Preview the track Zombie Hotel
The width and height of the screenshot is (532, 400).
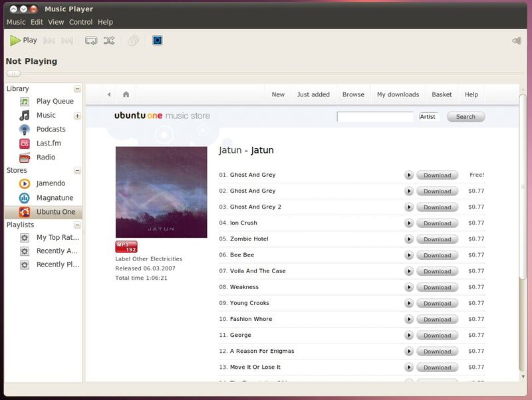409,239
